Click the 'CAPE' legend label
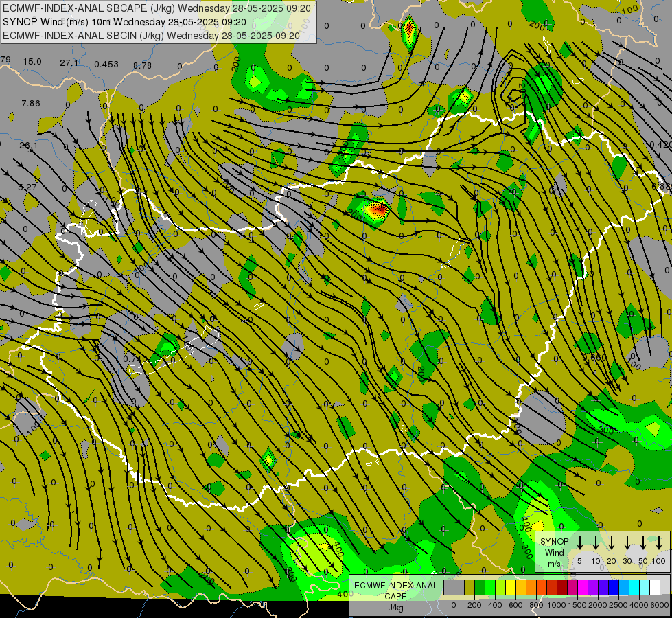 click(x=395, y=597)
